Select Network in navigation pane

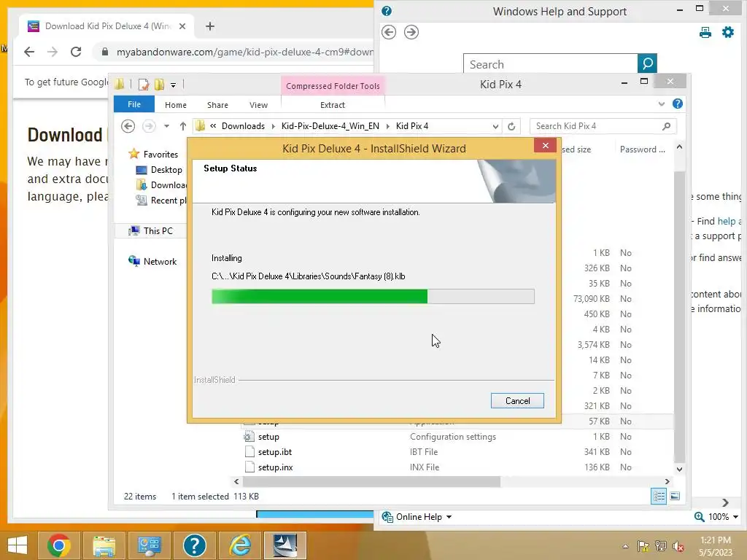click(x=160, y=262)
